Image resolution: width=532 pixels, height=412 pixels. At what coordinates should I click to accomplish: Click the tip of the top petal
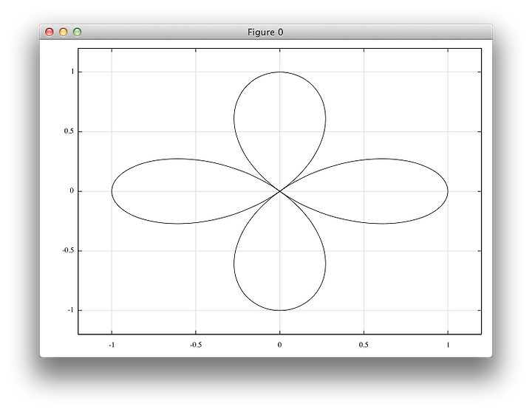coord(279,72)
